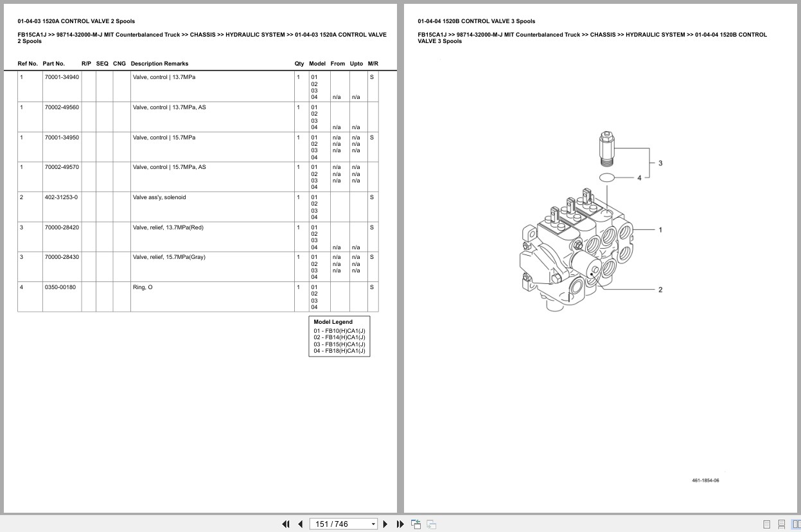Image resolution: width=801 pixels, height=532 pixels.
Task: Click drawing number 461-1854-06
Action: tap(705, 481)
